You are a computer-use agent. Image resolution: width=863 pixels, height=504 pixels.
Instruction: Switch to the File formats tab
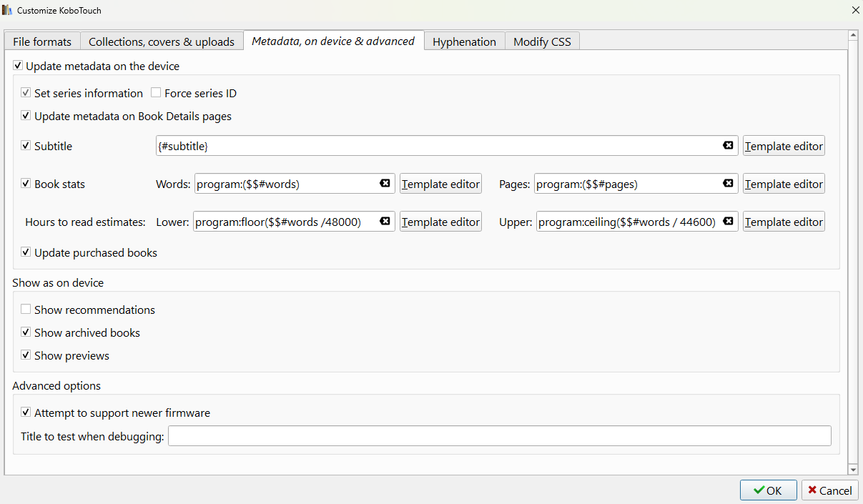click(42, 41)
